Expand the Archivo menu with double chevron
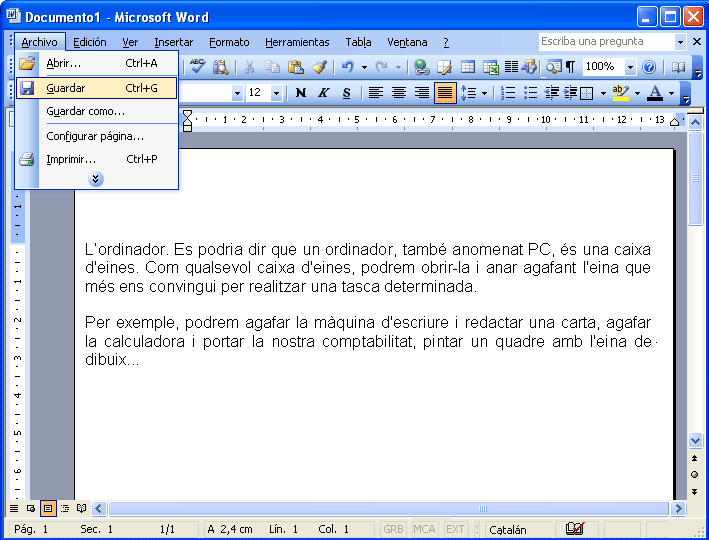Image resolution: width=709 pixels, height=540 pixels. [95, 179]
